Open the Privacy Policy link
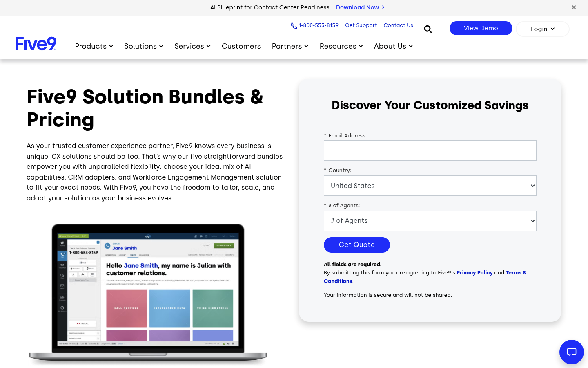 point(474,273)
